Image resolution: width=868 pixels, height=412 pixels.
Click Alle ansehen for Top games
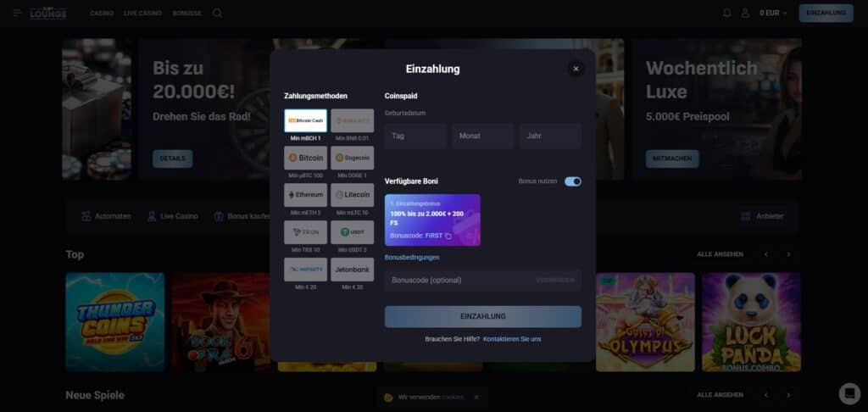click(720, 254)
